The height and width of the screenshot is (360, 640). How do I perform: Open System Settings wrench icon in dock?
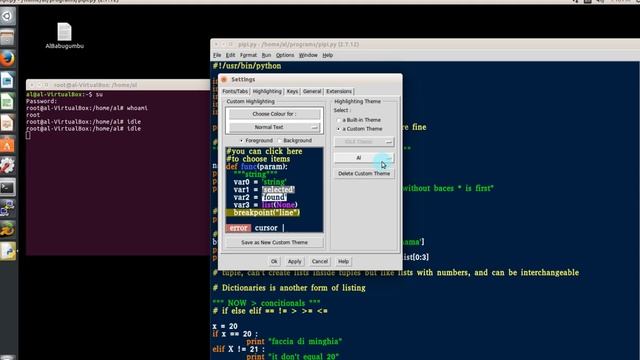(x=7, y=166)
